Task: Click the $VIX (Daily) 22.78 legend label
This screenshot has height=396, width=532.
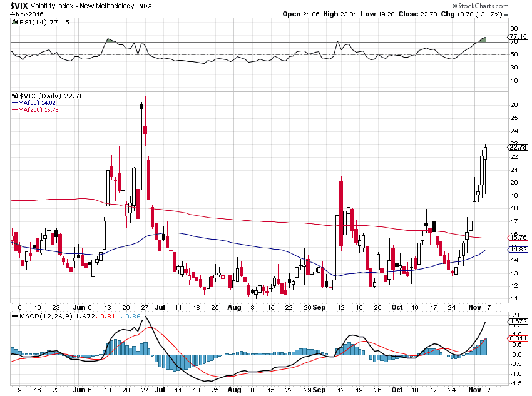Action: (51, 96)
